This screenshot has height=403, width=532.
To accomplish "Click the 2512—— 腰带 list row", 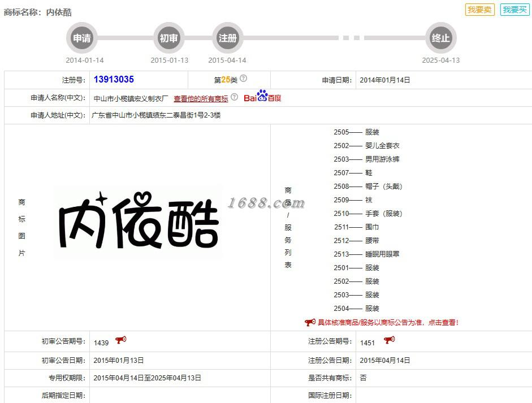I will click(x=356, y=241).
